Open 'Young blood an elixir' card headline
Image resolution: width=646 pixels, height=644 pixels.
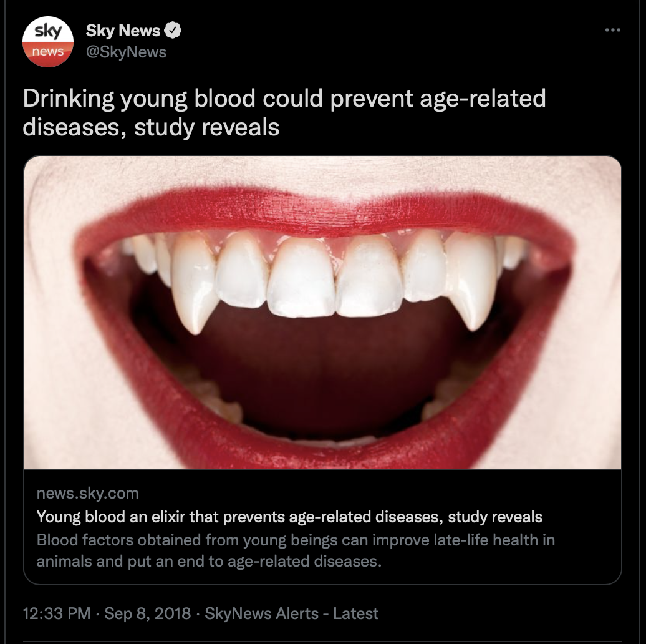[x=289, y=517]
